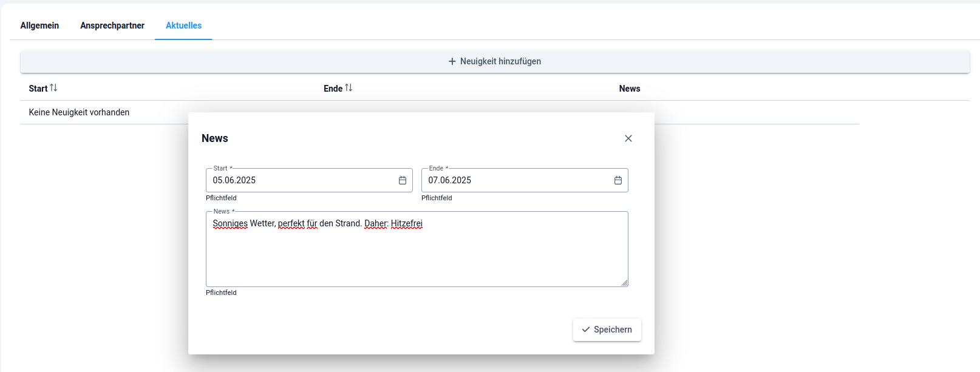Open the Ansprechpartner tab
The image size is (980, 372).
(x=112, y=25)
